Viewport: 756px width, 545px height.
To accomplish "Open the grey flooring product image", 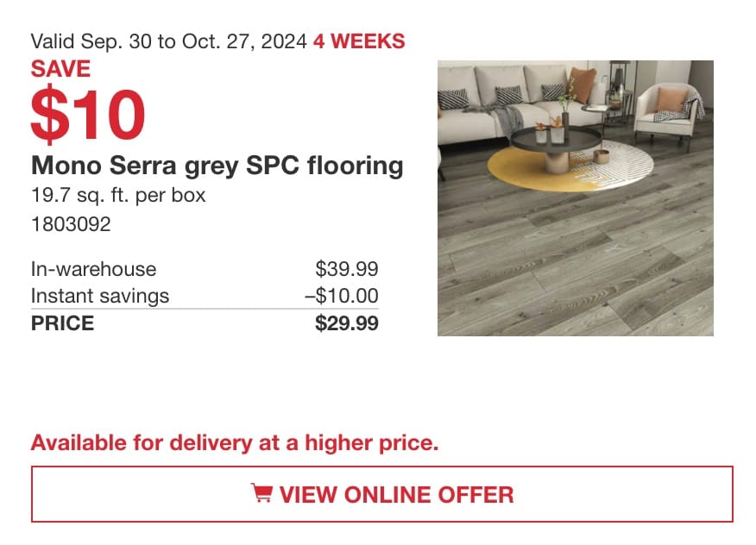I will 575,198.
